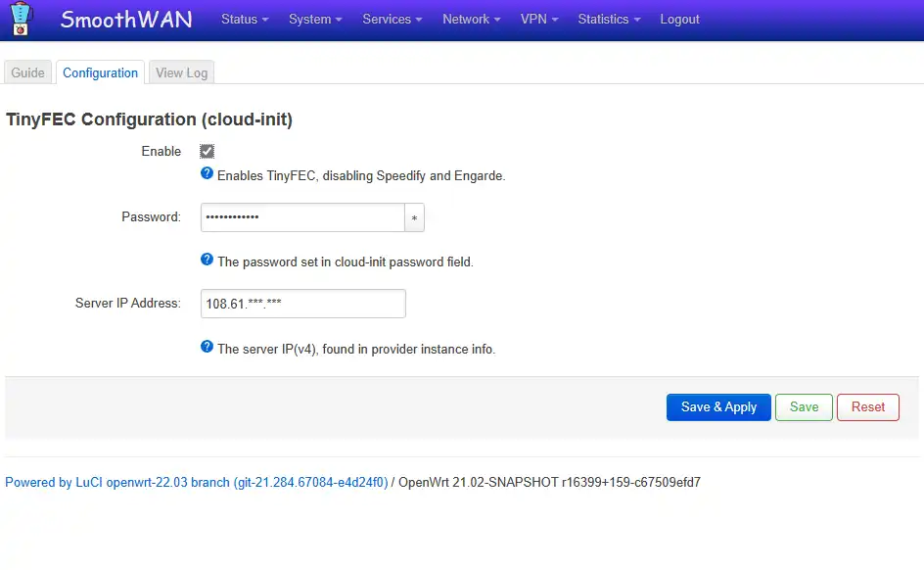Open the VPN dropdown menu
This screenshot has height=570, width=924.
pos(539,20)
